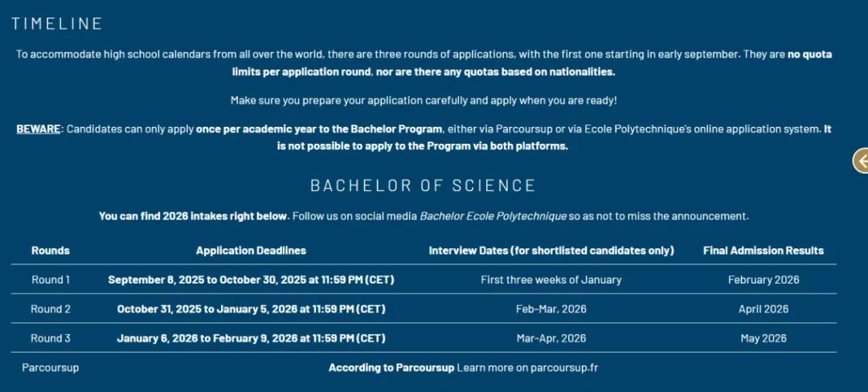Click the underlined BEWARE warning text
868x392 pixels.
click(x=39, y=129)
